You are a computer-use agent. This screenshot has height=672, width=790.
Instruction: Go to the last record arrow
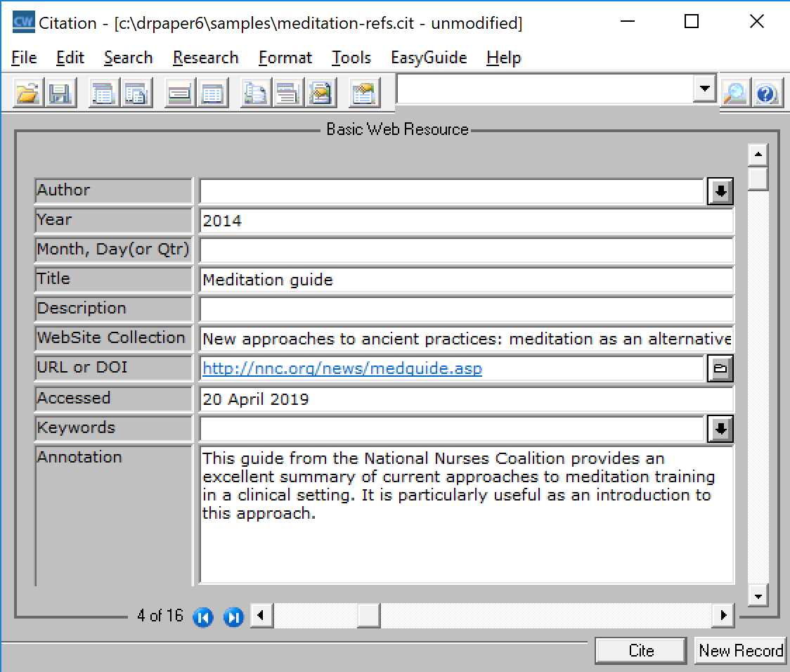(233, 617)
